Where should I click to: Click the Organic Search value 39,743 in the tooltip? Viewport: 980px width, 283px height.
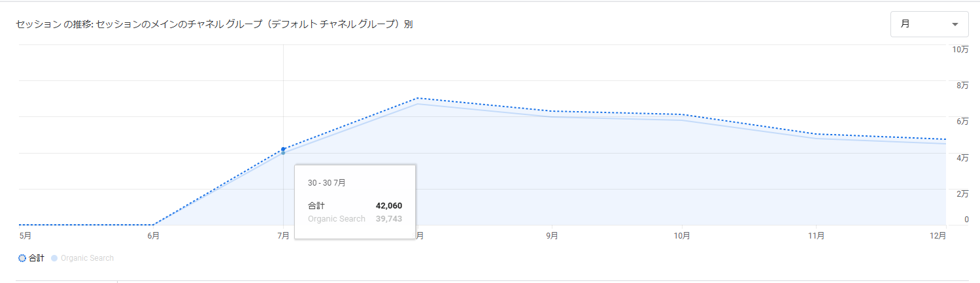click(388, 219)
